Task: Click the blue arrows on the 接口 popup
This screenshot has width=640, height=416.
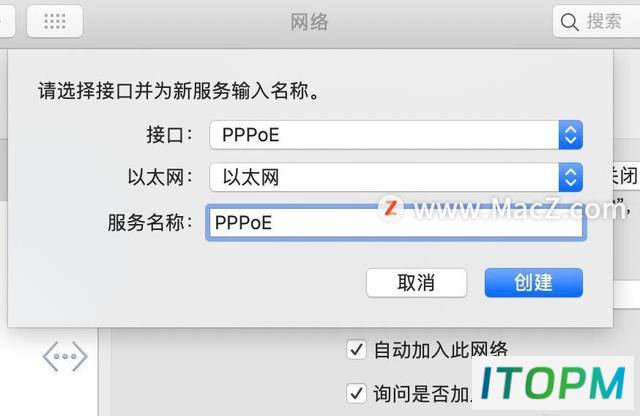Action: pyautogui.click(x=570, y=135)
